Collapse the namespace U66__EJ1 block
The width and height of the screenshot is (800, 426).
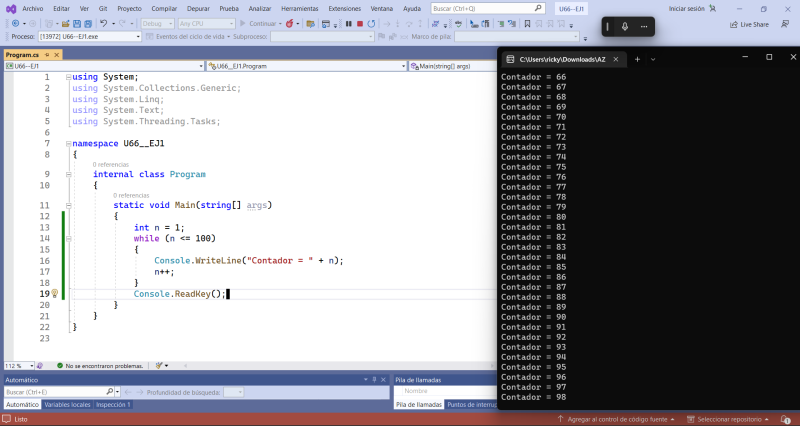(x=67, y=144)
